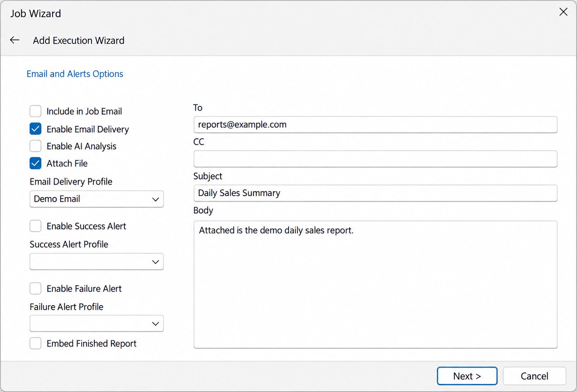Click inside the Body text area
The image size is (577, 392).
coord(375,285)
